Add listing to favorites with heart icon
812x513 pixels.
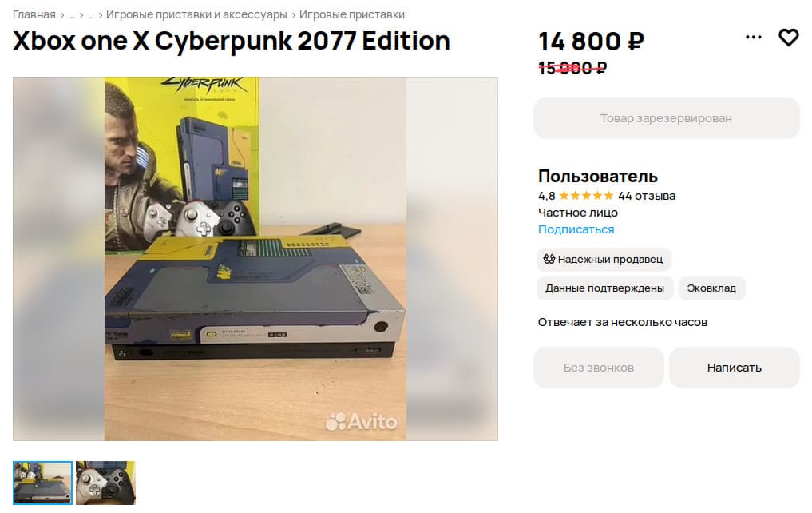coord(789,38)
